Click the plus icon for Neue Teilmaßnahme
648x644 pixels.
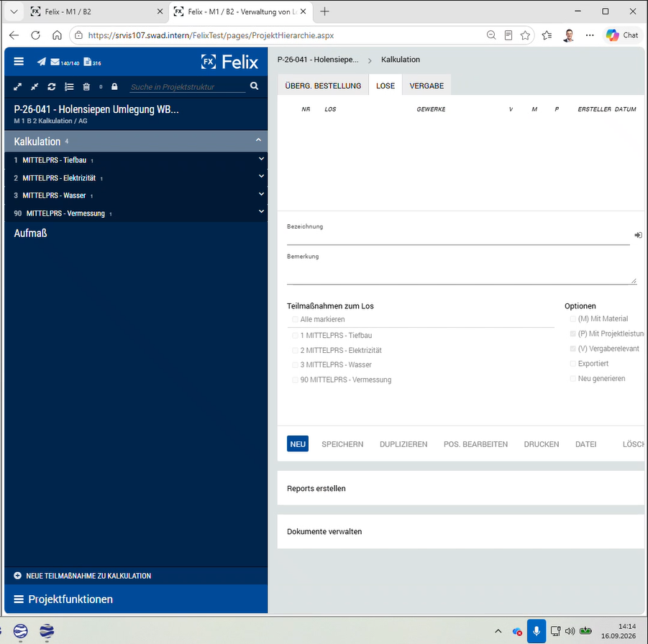tap(17, 576)
